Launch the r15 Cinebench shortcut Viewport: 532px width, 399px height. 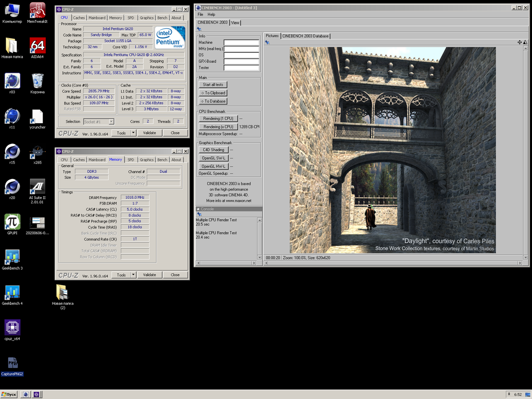[12, 154]
